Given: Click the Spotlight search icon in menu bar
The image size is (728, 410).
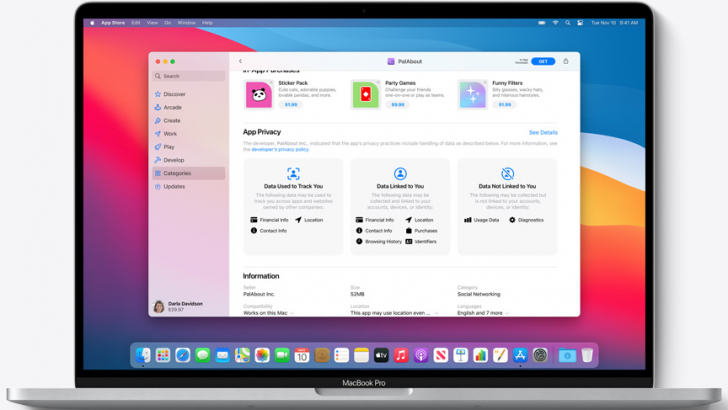Looking at the screenshot, I should [x=567, y=23].
